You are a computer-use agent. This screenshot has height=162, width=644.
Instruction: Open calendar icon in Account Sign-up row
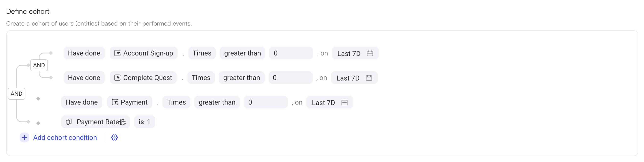[370, 53]
